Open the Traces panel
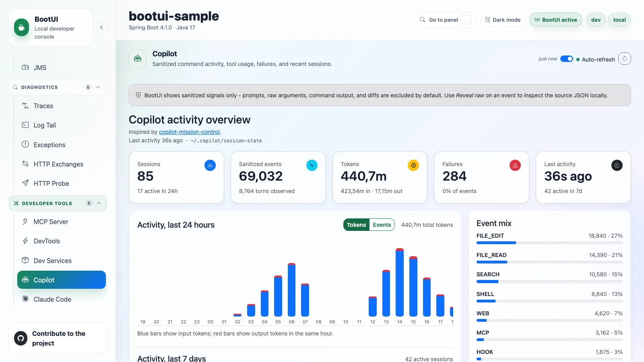Screen dimensions: 644x362 (61, 106)
